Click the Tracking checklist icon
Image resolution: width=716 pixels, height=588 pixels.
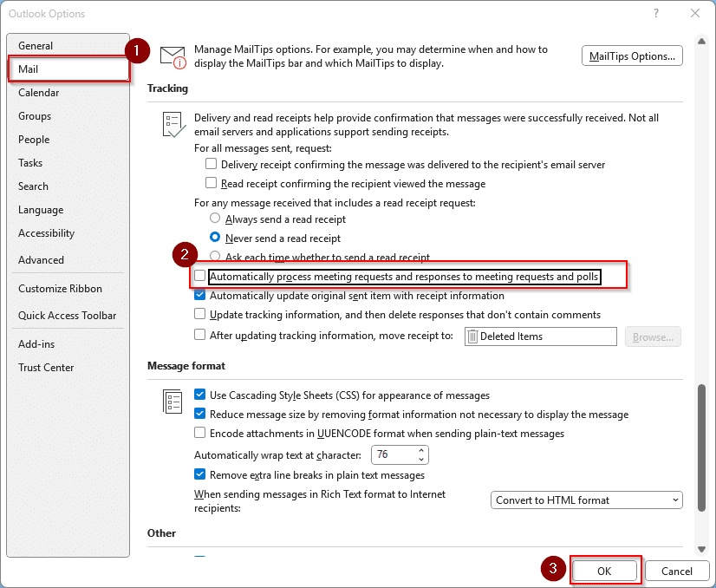point(173,125)
